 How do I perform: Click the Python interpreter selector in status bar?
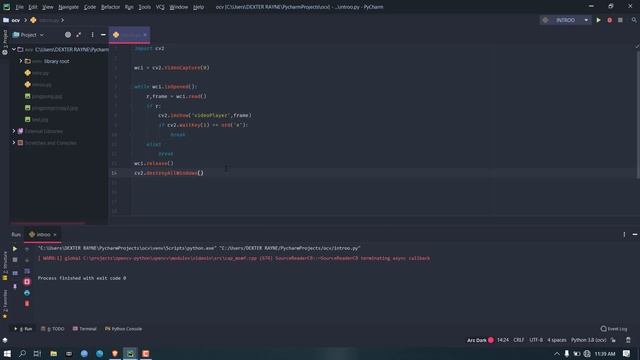(589, 340)
